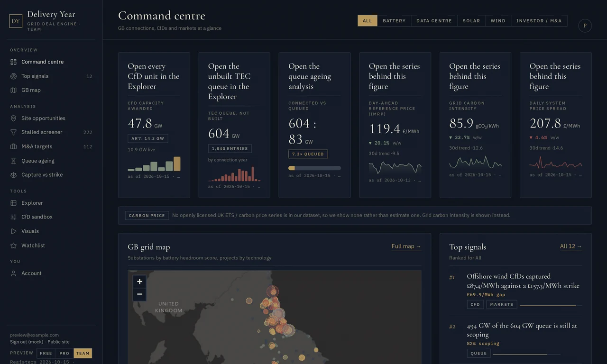Open the CfD sandbox tool
Viewport: 607px width, 364px height.
pos(51,217)
